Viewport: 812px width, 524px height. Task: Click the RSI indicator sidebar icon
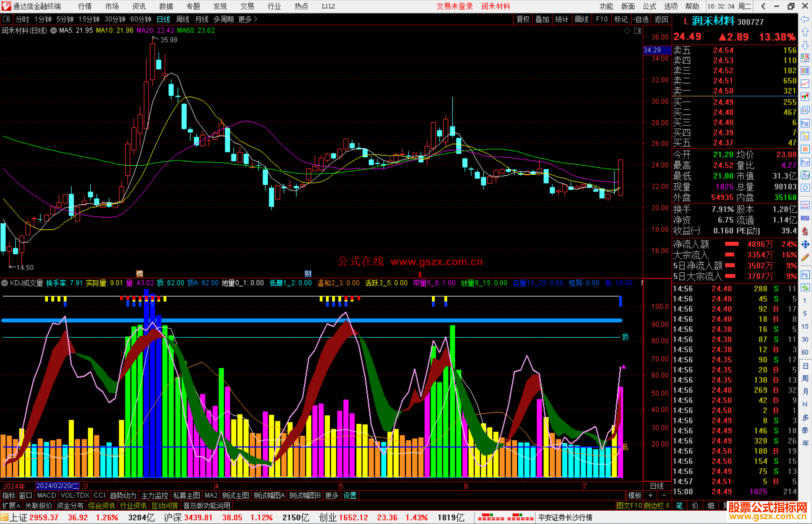805,218
